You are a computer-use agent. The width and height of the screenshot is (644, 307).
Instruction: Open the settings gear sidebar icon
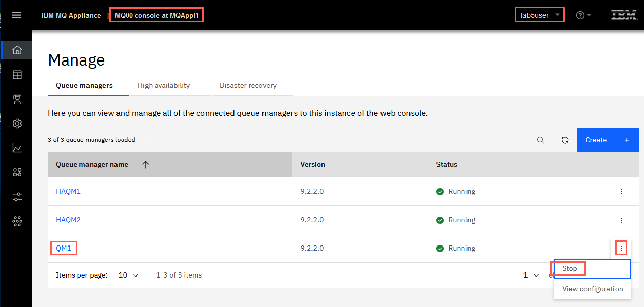[17, 124]
